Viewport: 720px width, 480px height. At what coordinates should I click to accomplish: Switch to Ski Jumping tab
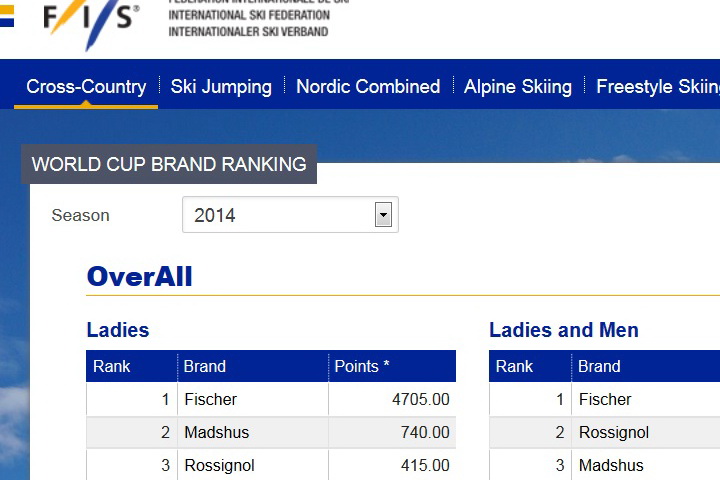coord(221,86)
